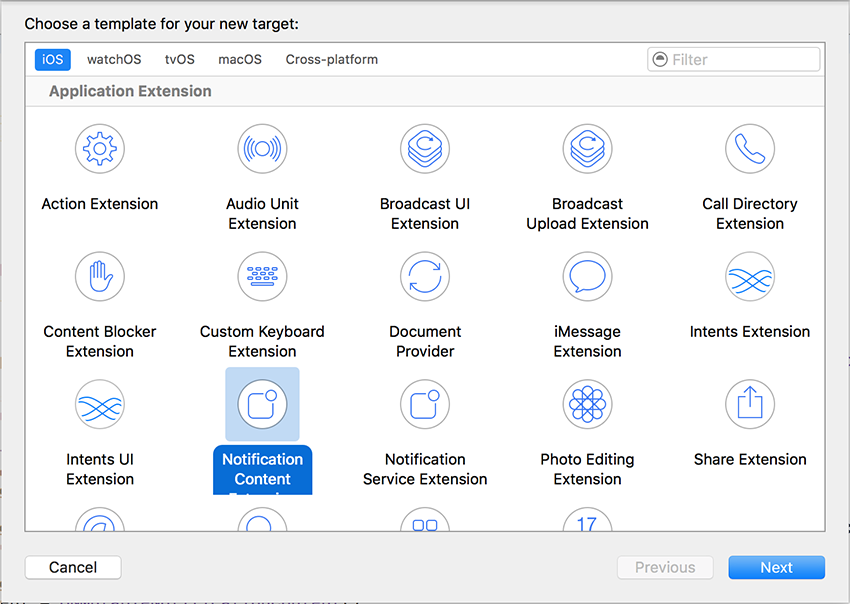
Task: Focus the Filter search field
Action: coord(733,59)
